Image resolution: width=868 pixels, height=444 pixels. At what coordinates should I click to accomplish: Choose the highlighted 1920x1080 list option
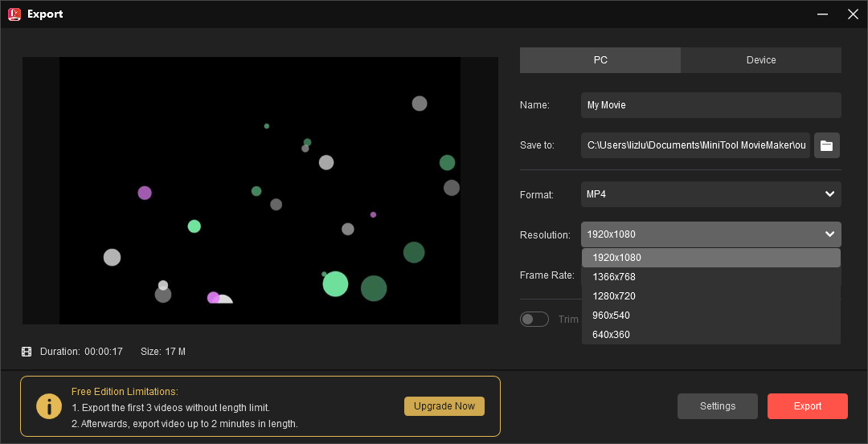tap(616, 258)
